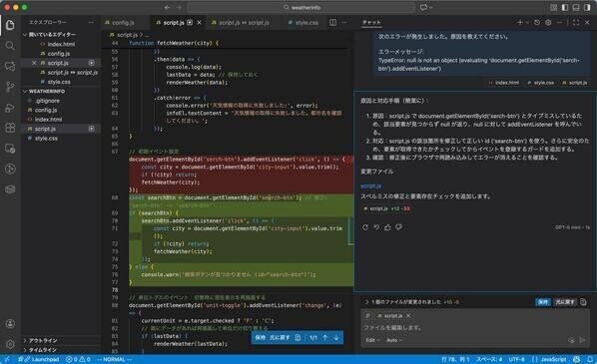
Task: Open Run and Debug view in activity bar
Action: click(10, 108)
